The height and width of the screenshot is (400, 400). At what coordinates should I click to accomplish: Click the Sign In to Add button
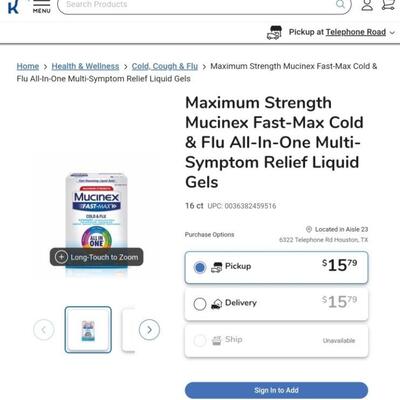276,390
